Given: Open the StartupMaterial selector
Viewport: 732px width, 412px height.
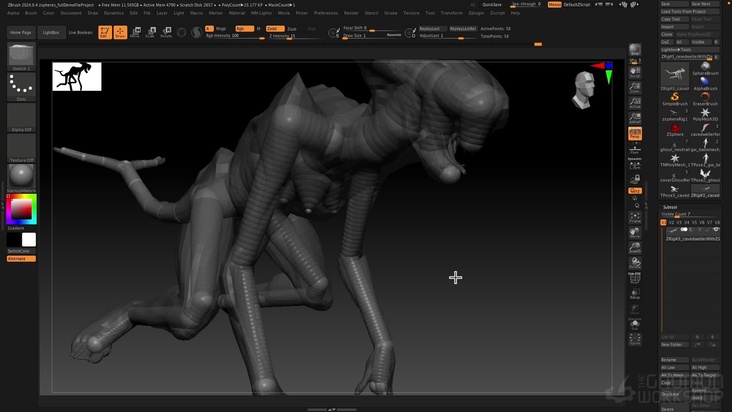Looking at the screenshot, I should tap(21, 179).
